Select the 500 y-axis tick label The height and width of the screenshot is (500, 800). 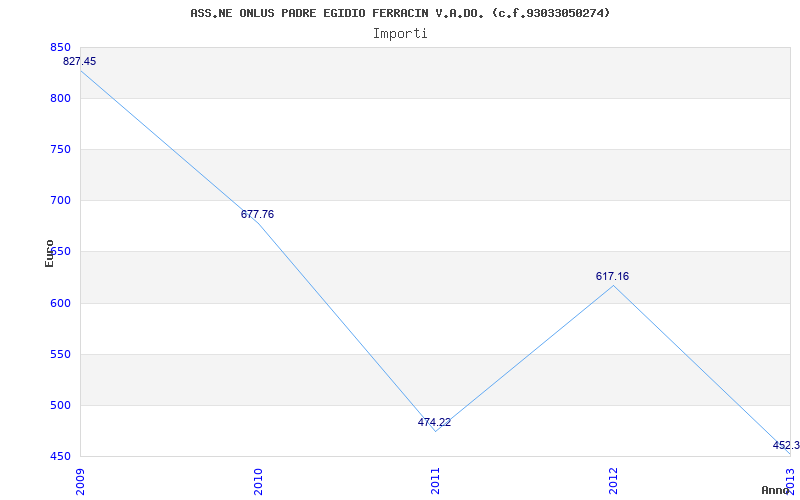60,406
